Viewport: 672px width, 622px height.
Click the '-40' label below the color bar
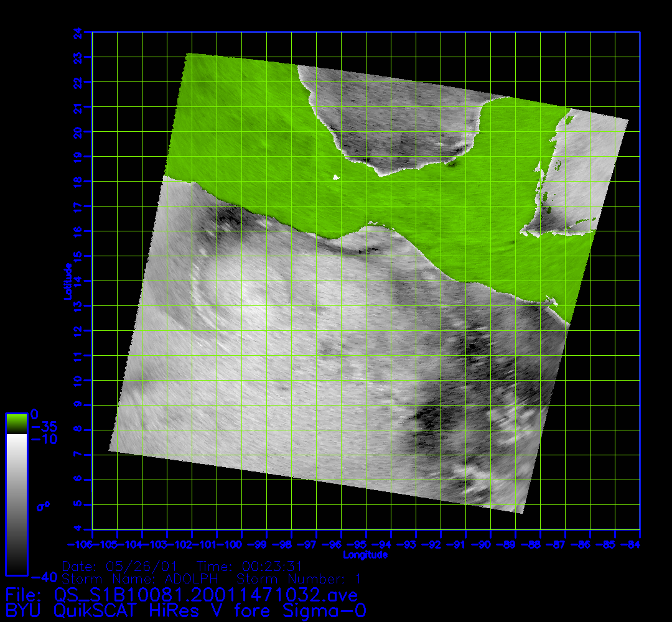click(x=43, y=575)
